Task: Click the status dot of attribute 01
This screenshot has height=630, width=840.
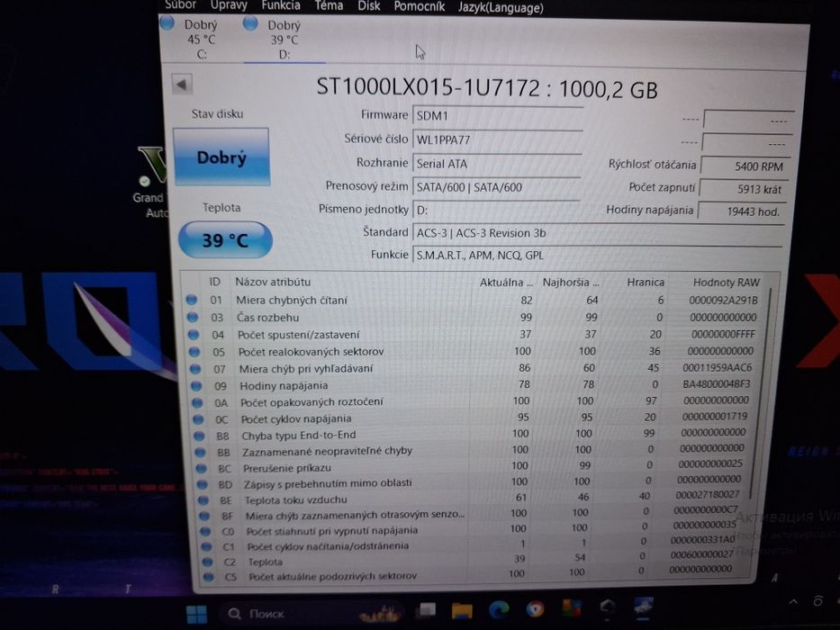Action: pyautogui.click(x=191, y=300)
